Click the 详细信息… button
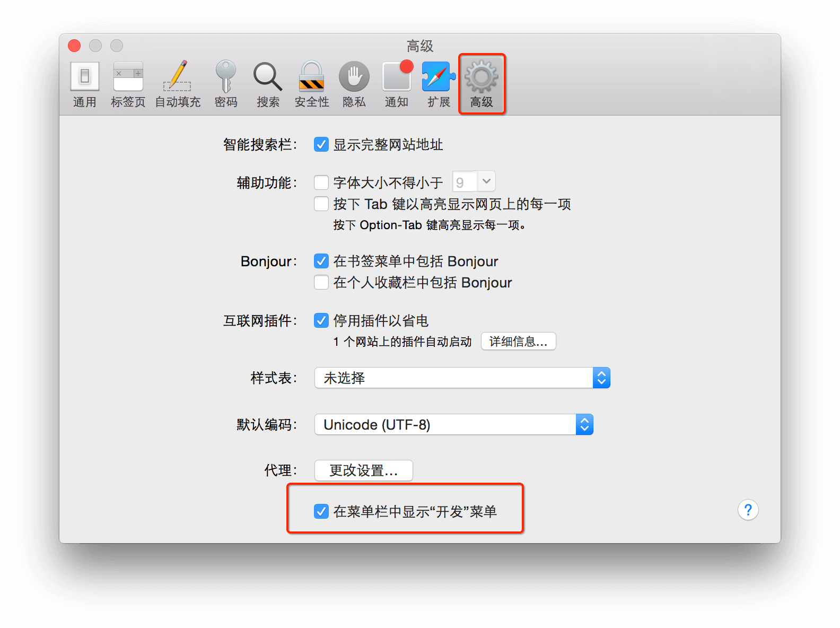The height and width of the screenshot is (628, 840). click(x=518, y=341)
